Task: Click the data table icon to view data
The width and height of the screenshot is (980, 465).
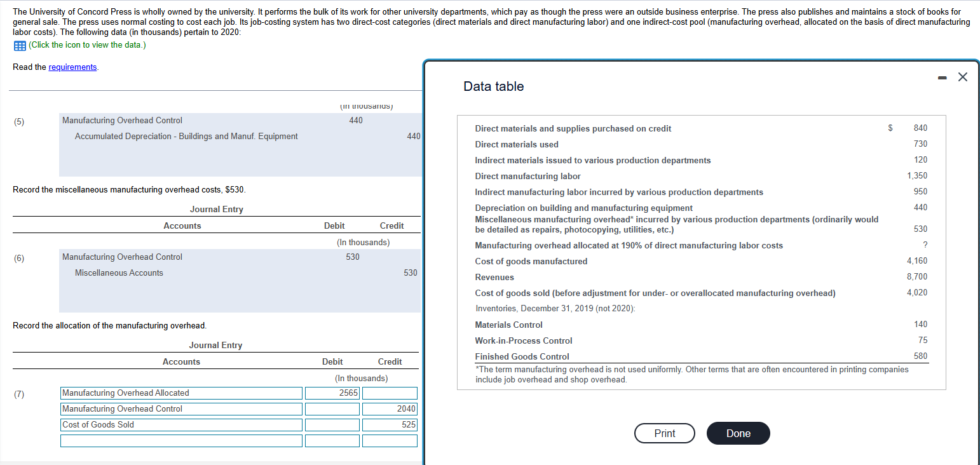Action: click(19, 44)
